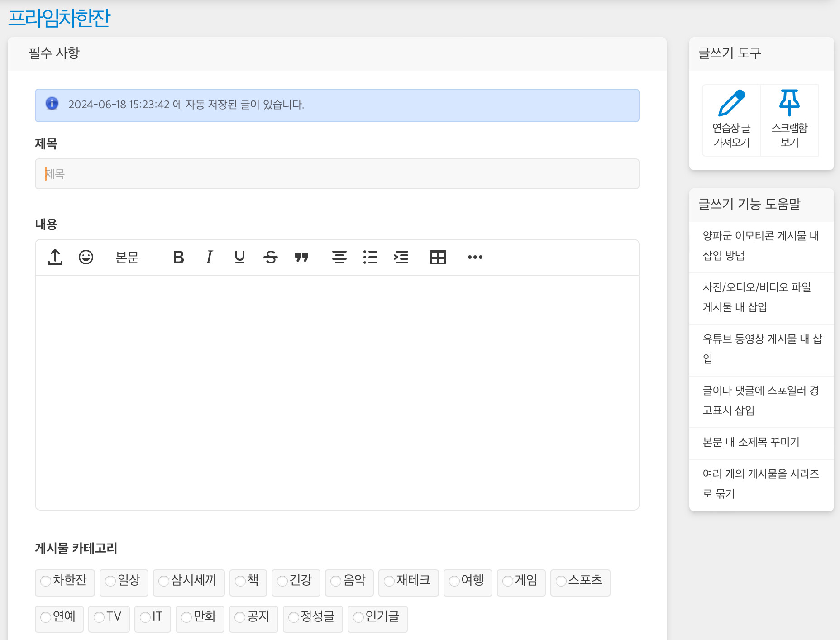Apply underline formatting

tap(240, 257)
